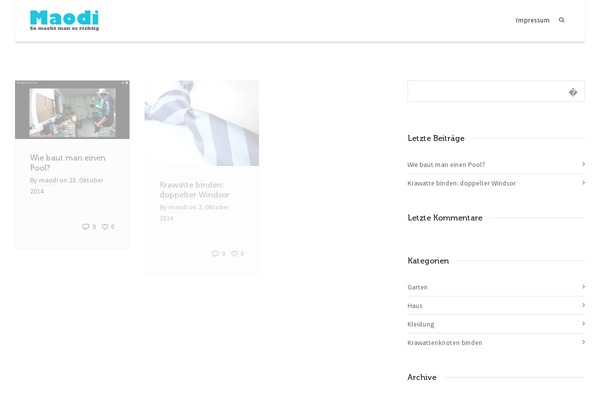Submit search with sidebar search field icon
Image resolution: width=600 pixels, height=400 pixels.
(573, 92)
